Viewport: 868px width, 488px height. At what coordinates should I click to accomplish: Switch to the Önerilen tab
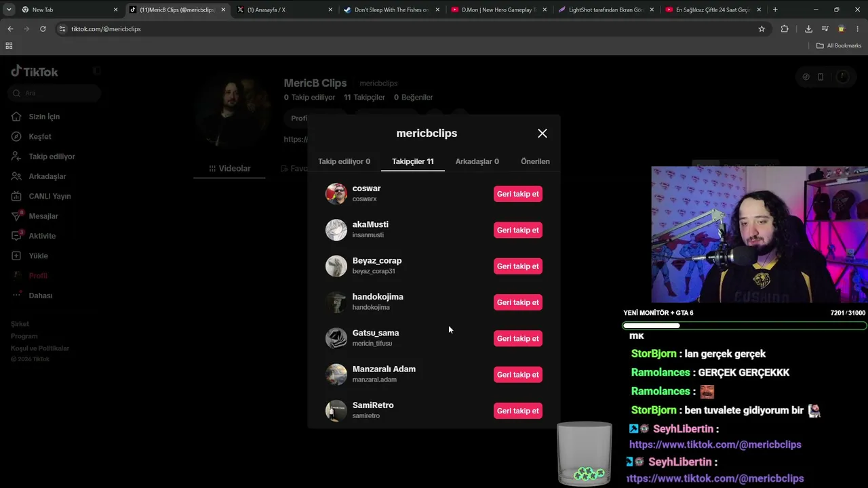535,161
